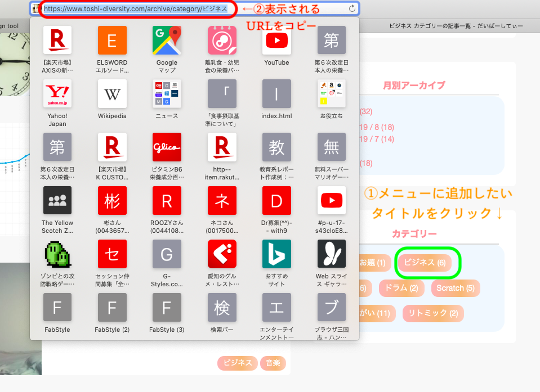Open the ドラム (2) category link
Viewport: 540px width, 392px height.
pyautogui.click(x=401, y=288)
